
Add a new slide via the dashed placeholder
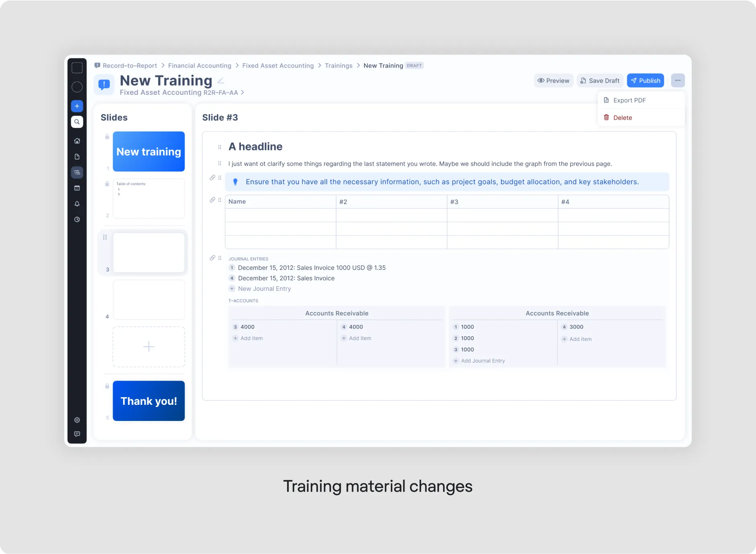[x=148, y=346]
